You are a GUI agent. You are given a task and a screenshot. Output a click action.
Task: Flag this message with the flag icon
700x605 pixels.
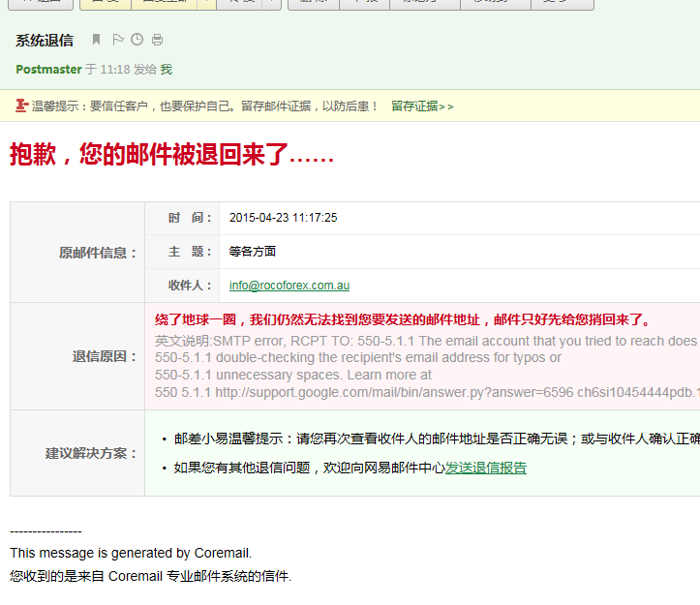[x=118, y=40]
